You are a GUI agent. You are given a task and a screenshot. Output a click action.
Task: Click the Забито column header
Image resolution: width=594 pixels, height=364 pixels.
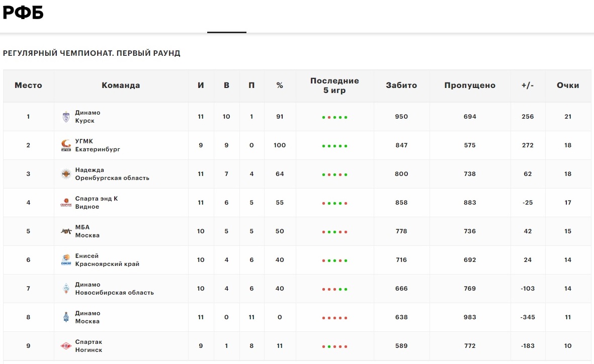click(x=401, y=85)
